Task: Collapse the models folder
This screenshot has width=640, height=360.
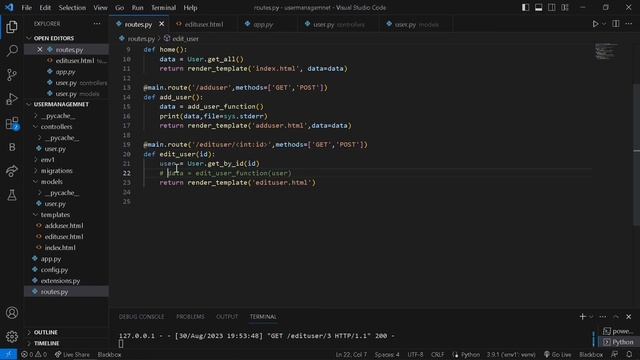Action: 51,182
